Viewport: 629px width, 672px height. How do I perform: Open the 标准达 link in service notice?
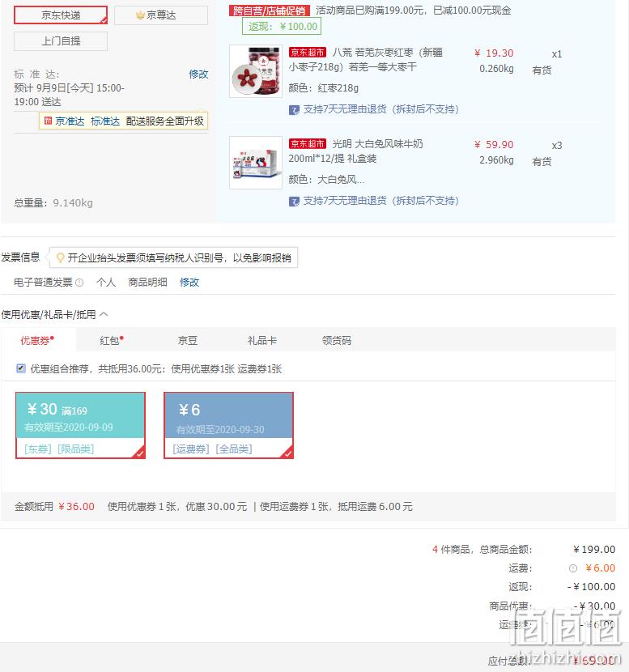[105, 121]
